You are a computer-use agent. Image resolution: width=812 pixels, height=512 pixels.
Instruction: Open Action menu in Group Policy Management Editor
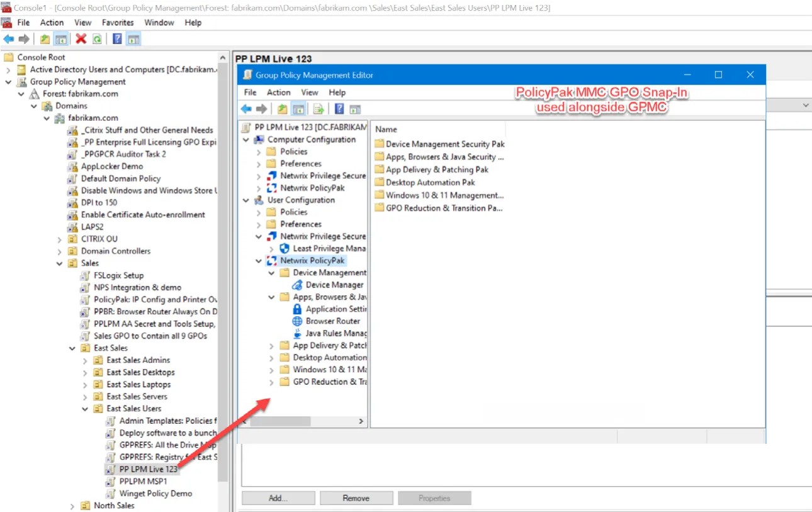coord(279,93)
